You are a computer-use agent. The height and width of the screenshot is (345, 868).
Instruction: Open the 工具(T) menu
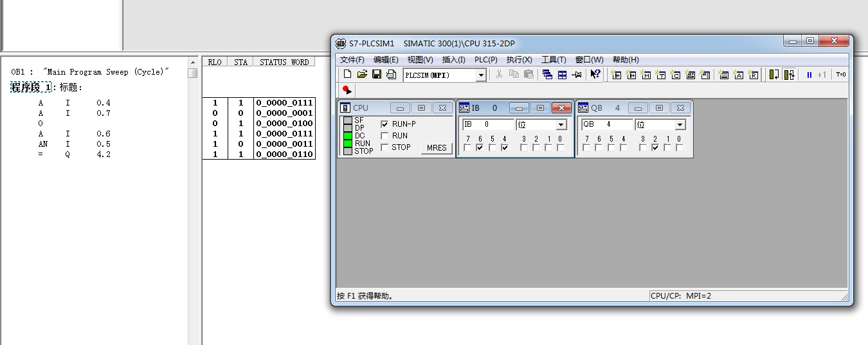tap(554, 60)
